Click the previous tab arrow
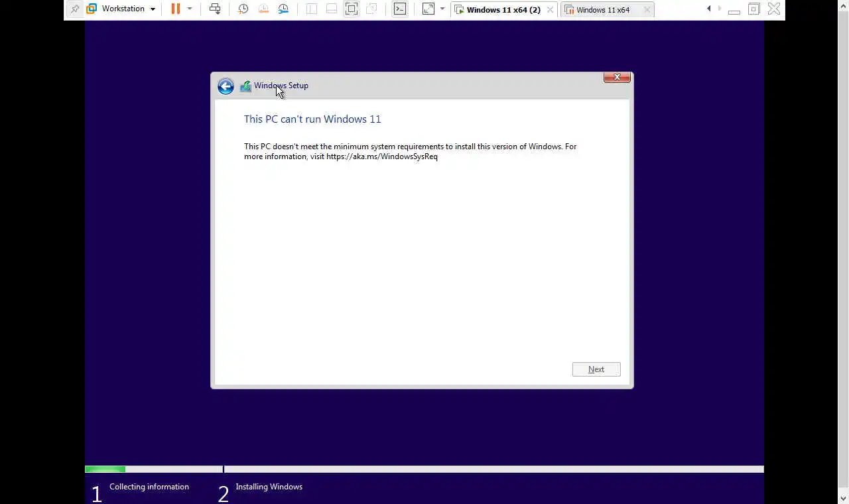 (x=709, y=9)
